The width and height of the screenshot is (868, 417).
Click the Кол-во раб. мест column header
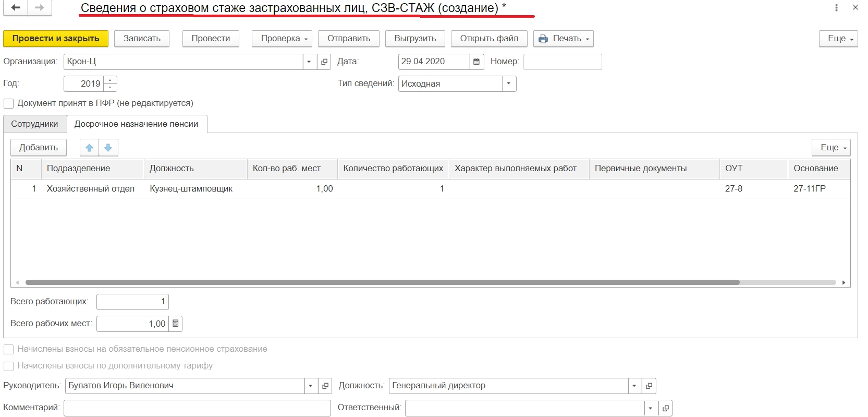tap(292, 169)
